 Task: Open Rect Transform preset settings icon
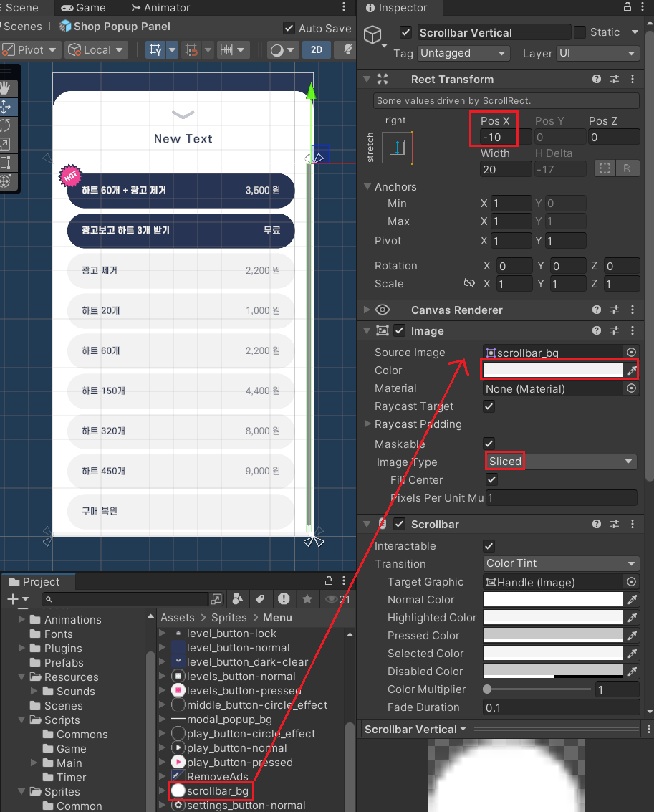pyautogui.click(x=615, y=79)
